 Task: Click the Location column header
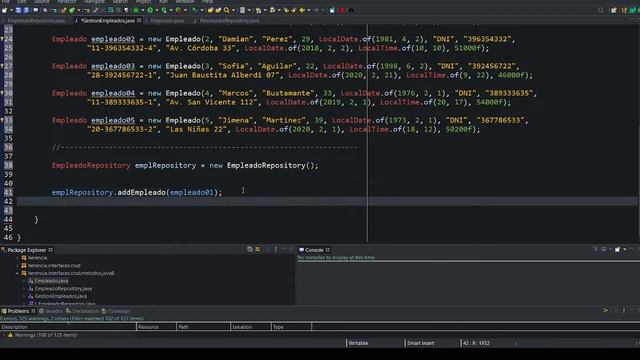(251, 327)
